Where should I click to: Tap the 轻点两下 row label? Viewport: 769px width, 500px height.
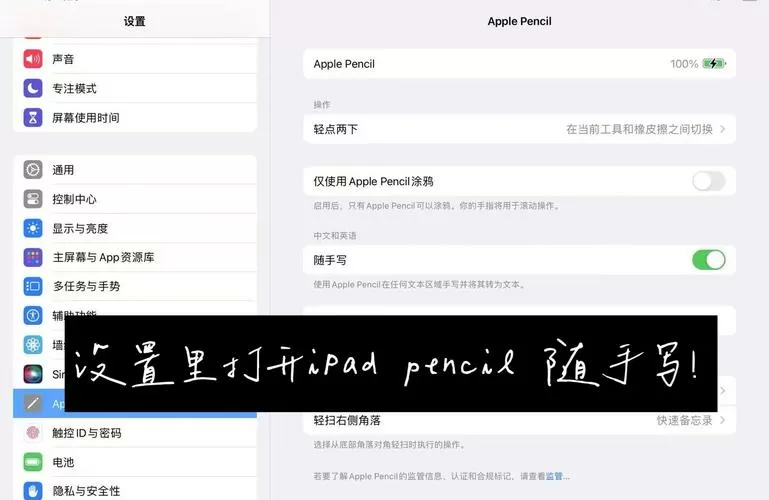pyautogui.click(x=335, y=129)
